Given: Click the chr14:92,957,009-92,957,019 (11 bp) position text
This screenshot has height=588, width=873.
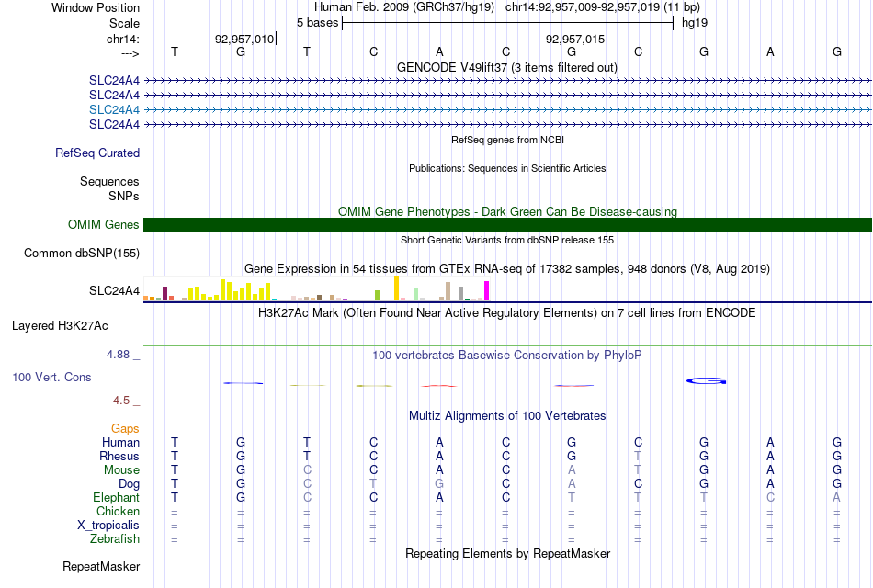Looking at the screenshot, I should tap(603, 7).
